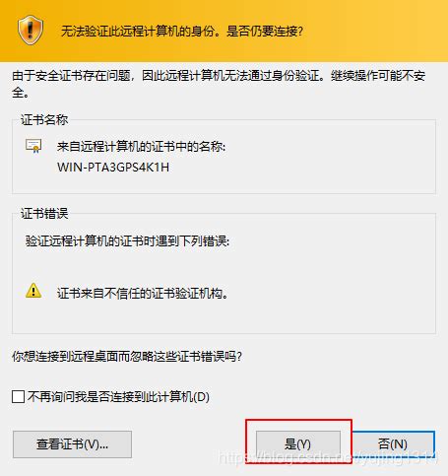Viewport: 448px width, 476px height.
Task: Click error message 证书来自不信任的证书验证机构
Action: coord(143,294)
